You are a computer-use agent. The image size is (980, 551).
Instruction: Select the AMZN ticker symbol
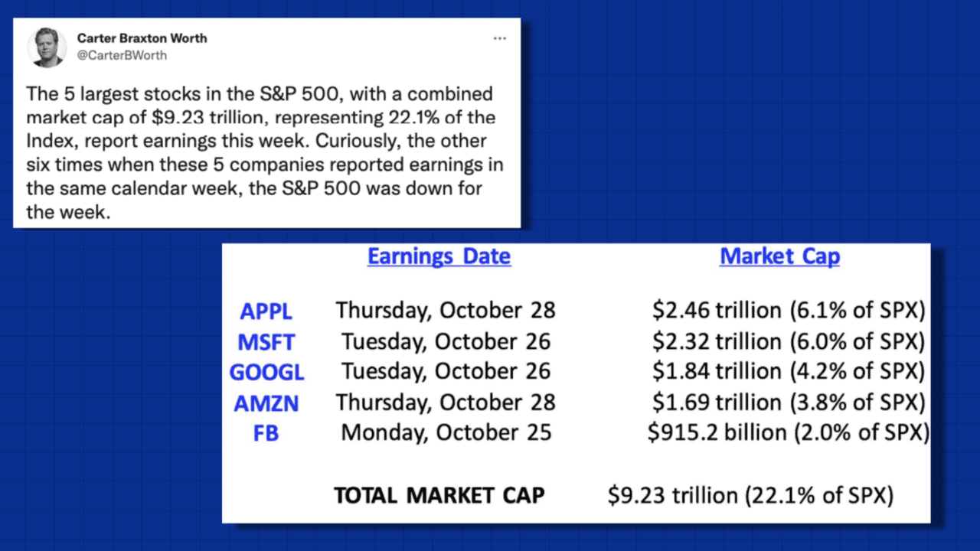[x=266, y=403]
